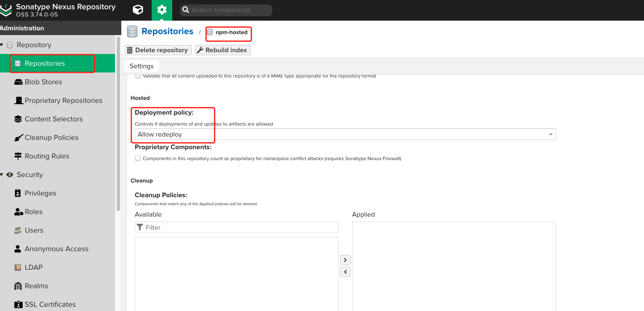Click the Sonatype Nexus logo icon

click(x=6, y=10)
